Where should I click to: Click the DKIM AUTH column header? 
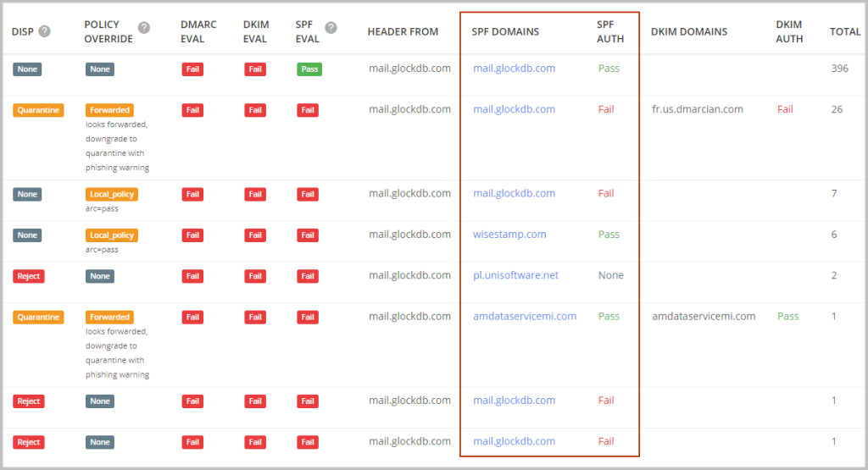[x=789, y=32]
